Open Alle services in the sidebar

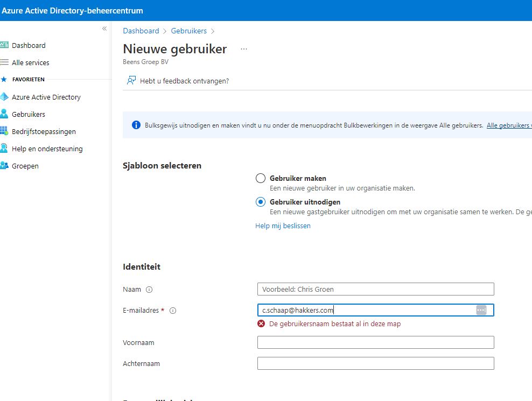(31, 62)
